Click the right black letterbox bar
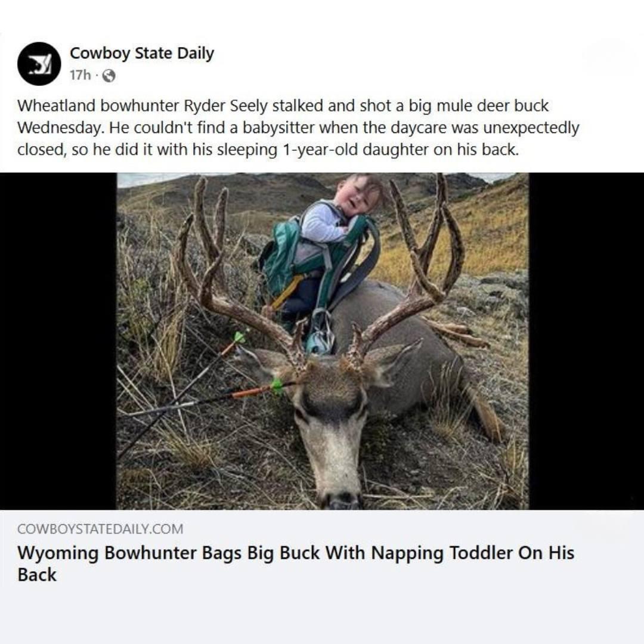This screenshot has height=644, width=644. pos(587,341)
